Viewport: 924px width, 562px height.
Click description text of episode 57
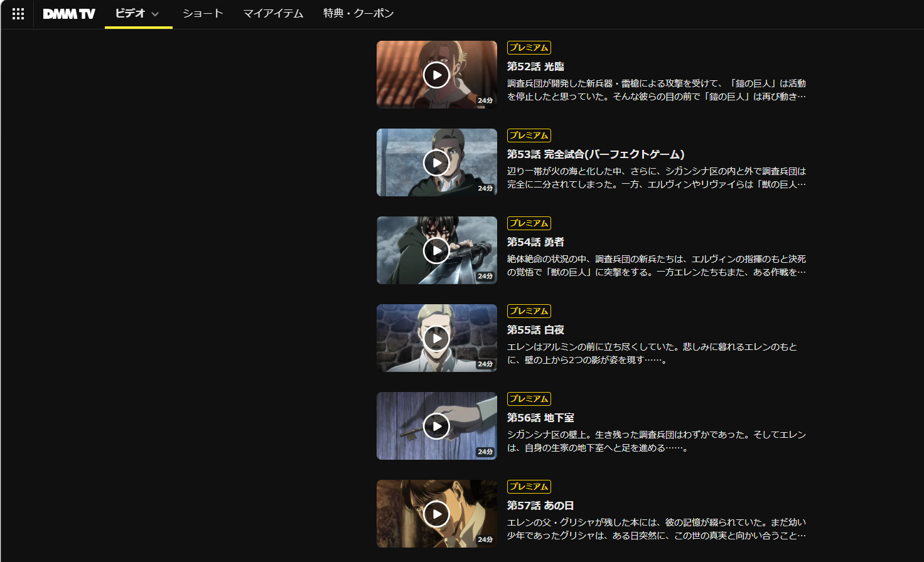tap(657, 529)
